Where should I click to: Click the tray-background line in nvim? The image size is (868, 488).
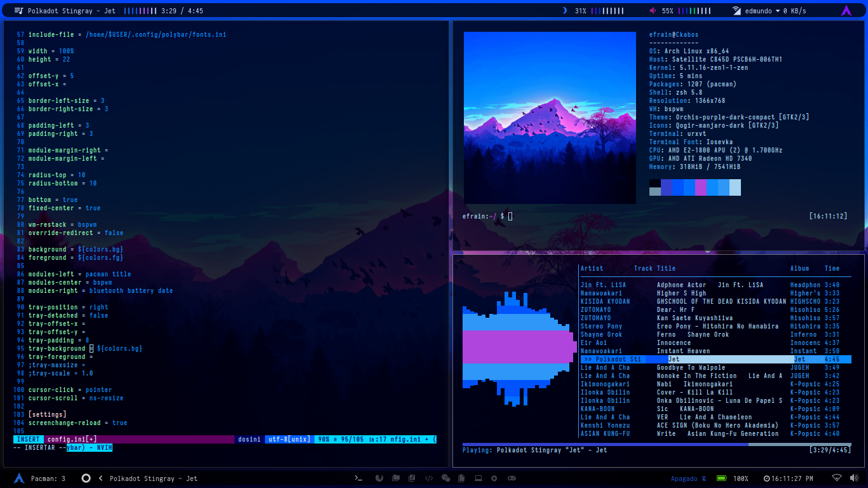click(x=85, y=348)
